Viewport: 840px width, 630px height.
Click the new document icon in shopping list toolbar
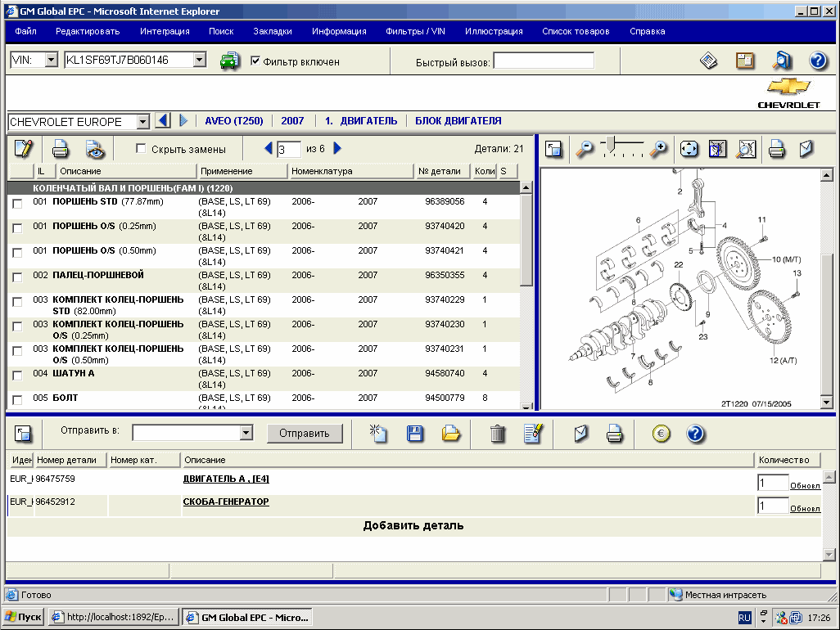tap(377, 434)
